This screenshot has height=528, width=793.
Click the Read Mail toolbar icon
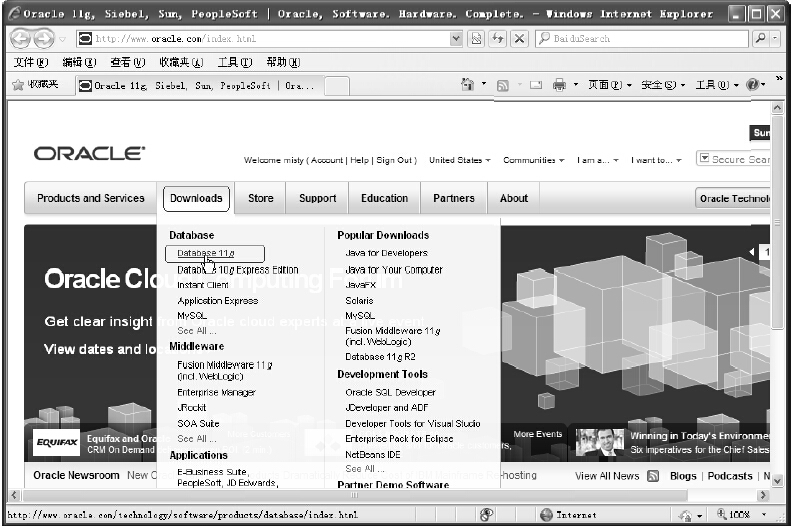536,85
